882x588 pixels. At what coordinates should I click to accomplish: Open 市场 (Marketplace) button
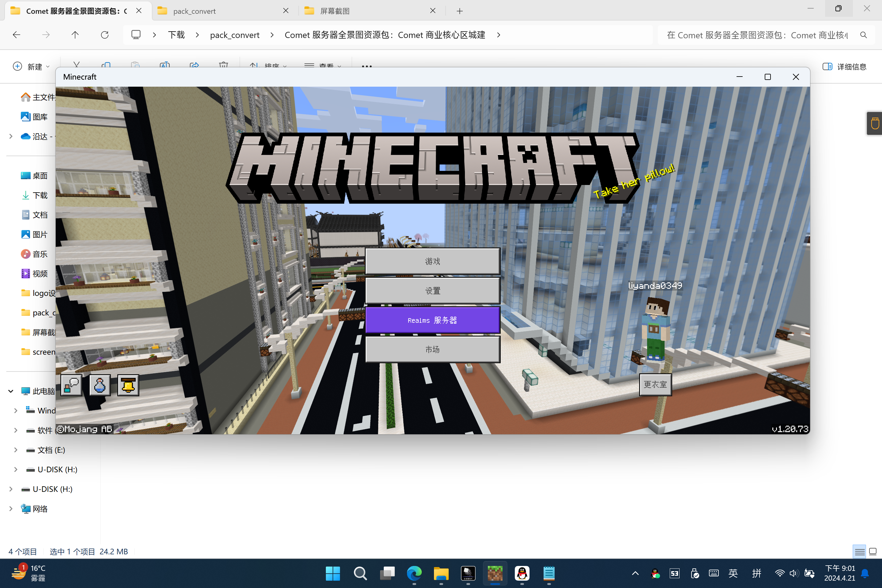[432, 349]
